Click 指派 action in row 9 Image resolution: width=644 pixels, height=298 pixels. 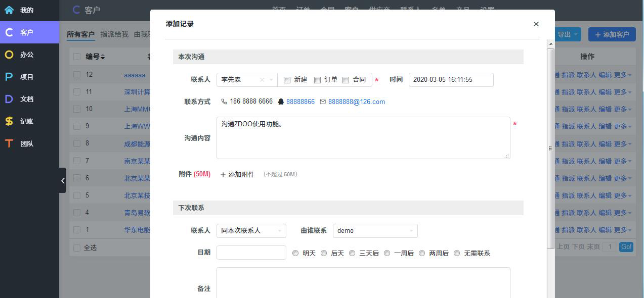pos(568,126)
